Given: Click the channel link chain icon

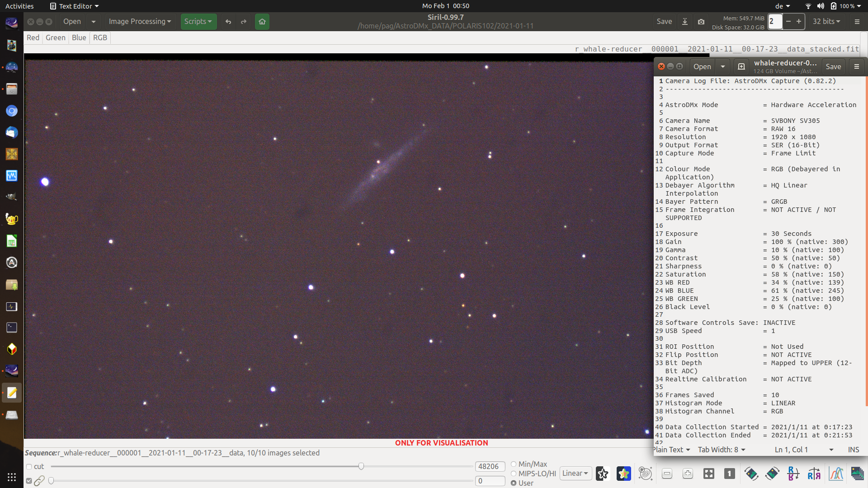Looking at the screenshot, I should pyautogui.click(x=39, y=481).
